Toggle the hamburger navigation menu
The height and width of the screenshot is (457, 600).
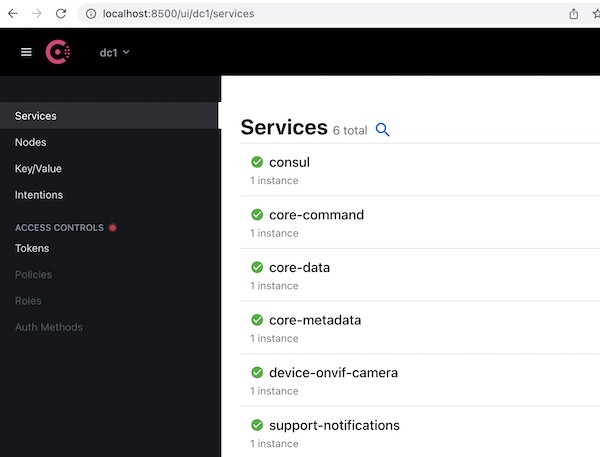pos(26,52)
